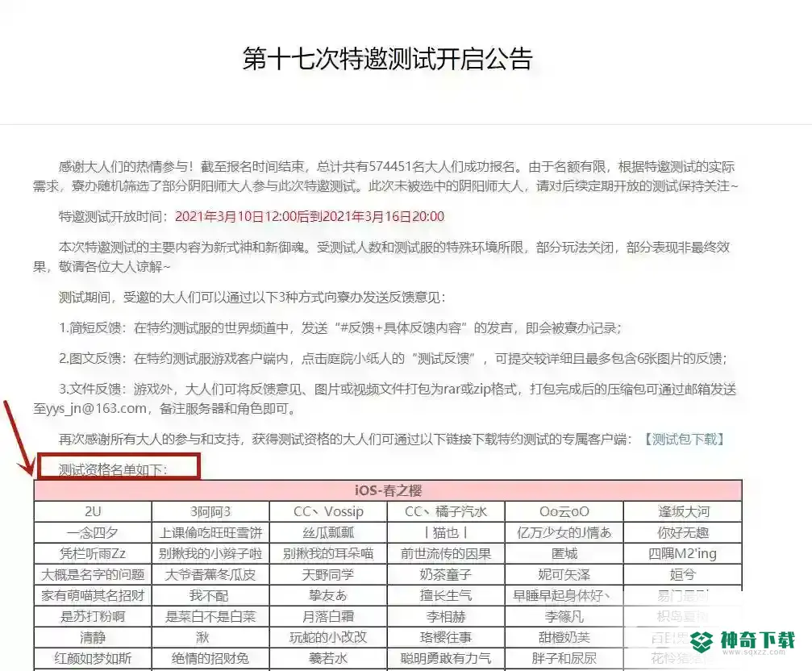Click table cell 家有萌喵其名招财
The height and width of the screenshot is (671, 812).
93,595
